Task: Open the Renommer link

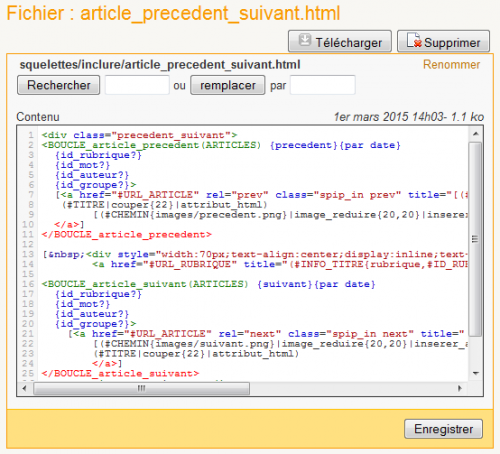Action: point(451,64)
